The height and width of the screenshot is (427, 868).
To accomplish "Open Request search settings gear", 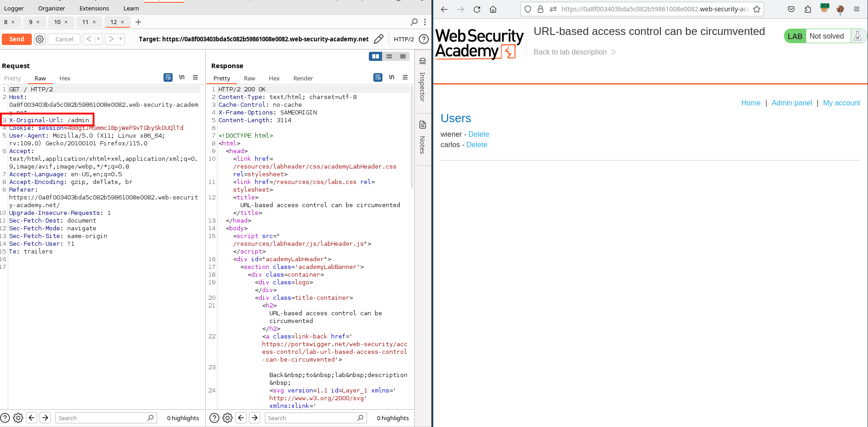I will click(x=18, y=418).
